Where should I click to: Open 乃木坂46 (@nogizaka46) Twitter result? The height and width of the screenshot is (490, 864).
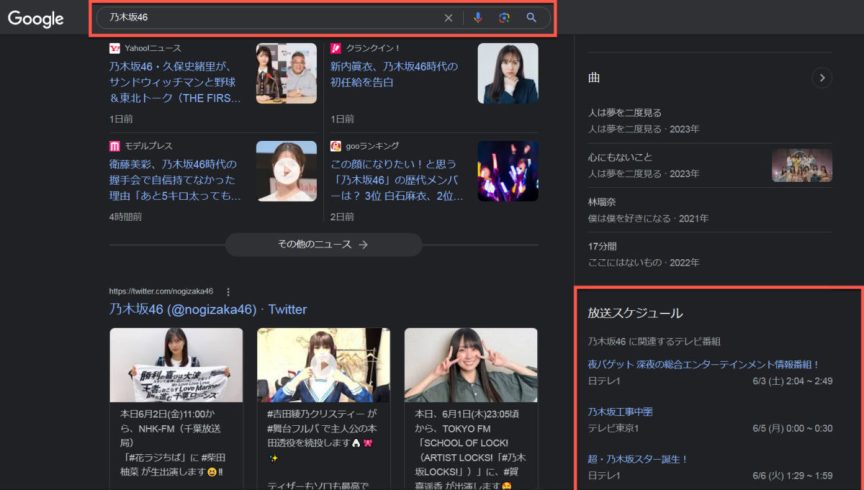(208, 309)
